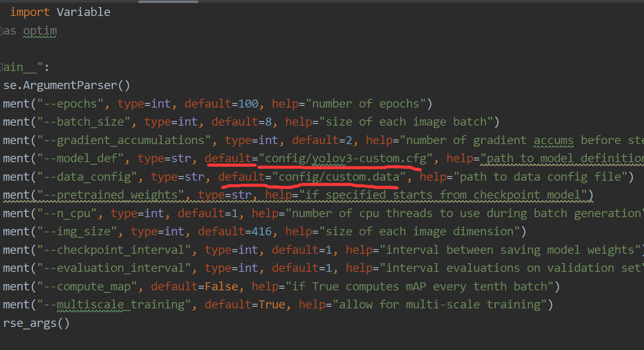Screen dimensions: 644x350
Task: Click help "interval evaluations on validation set"
Action: 512,268
